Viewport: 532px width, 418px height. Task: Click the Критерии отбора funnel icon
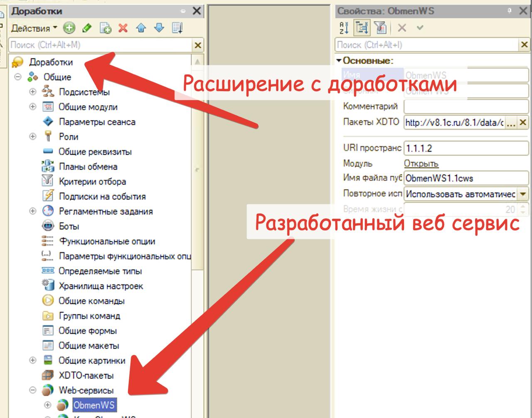coord(48,181)
